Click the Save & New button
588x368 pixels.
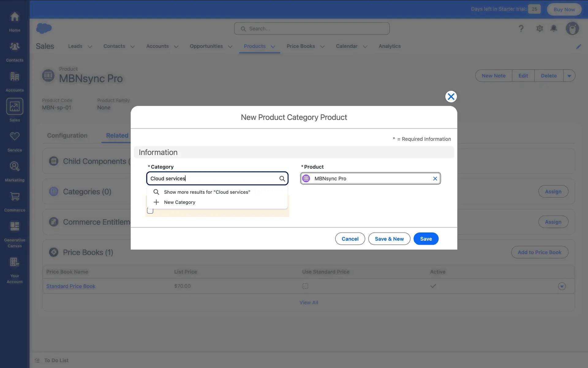pyautogui.click(x=389, y=239)
